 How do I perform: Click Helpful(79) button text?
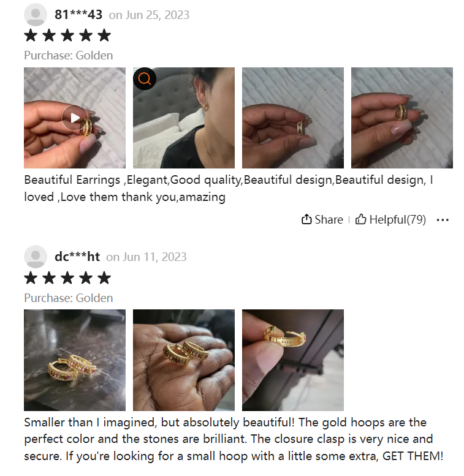point(398,219)
